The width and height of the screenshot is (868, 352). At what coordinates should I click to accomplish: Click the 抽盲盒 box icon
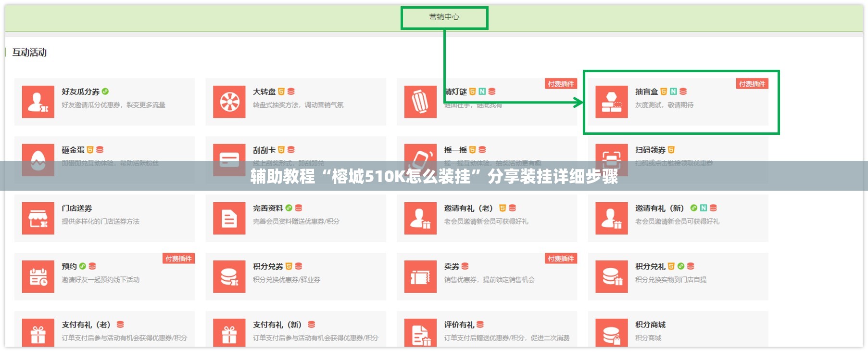point(612,102)
